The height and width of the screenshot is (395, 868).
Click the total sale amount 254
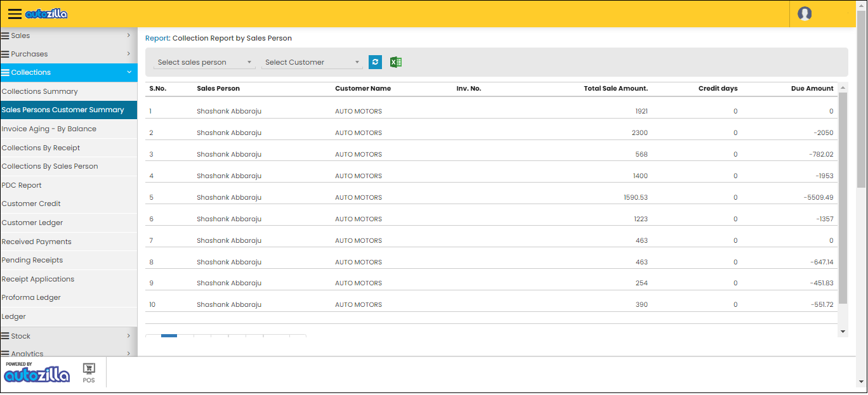coord(642,283)
